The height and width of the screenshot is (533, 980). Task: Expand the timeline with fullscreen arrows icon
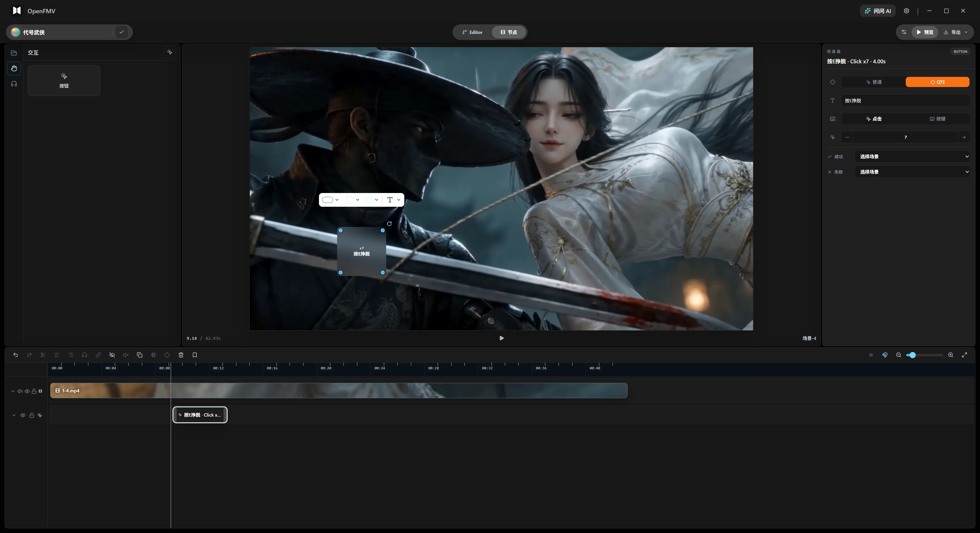pos(964,355)
